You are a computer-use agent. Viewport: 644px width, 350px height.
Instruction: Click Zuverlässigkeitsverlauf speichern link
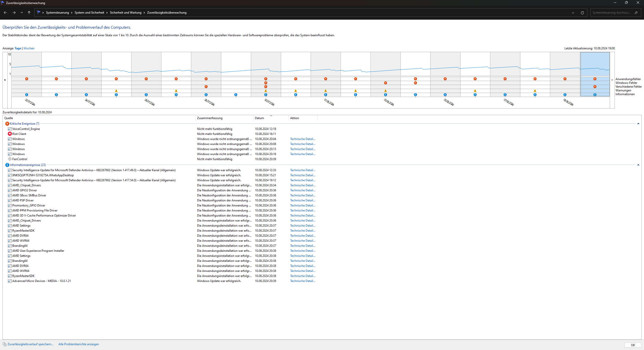point(30,344)
